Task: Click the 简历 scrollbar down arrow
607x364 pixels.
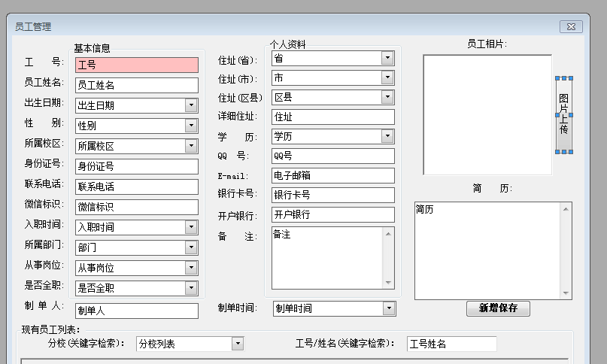Action: click(x=566, y=293)
